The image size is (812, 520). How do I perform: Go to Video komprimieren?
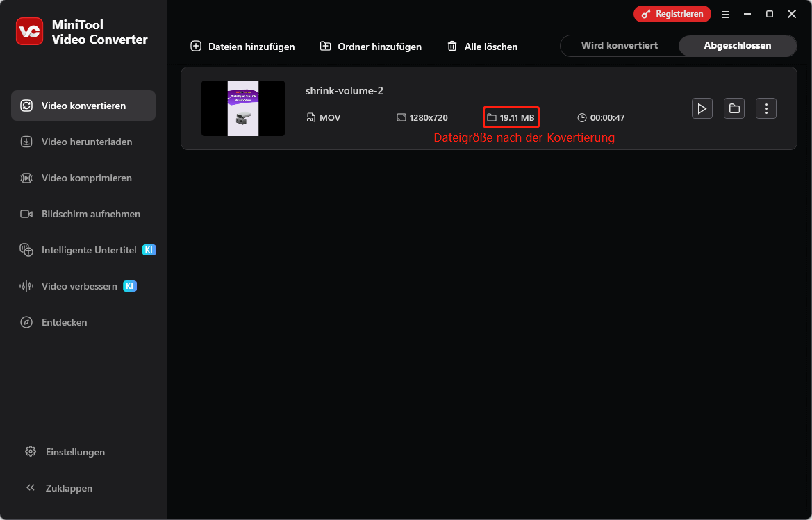[83, 178]
